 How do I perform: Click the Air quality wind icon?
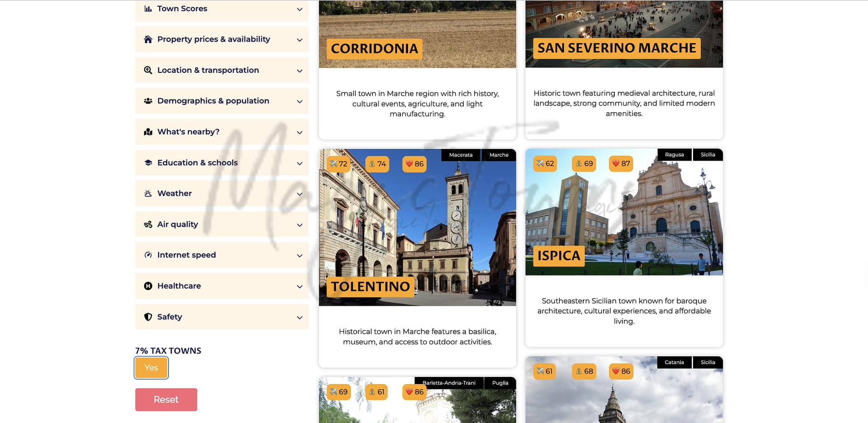(148, 224)
